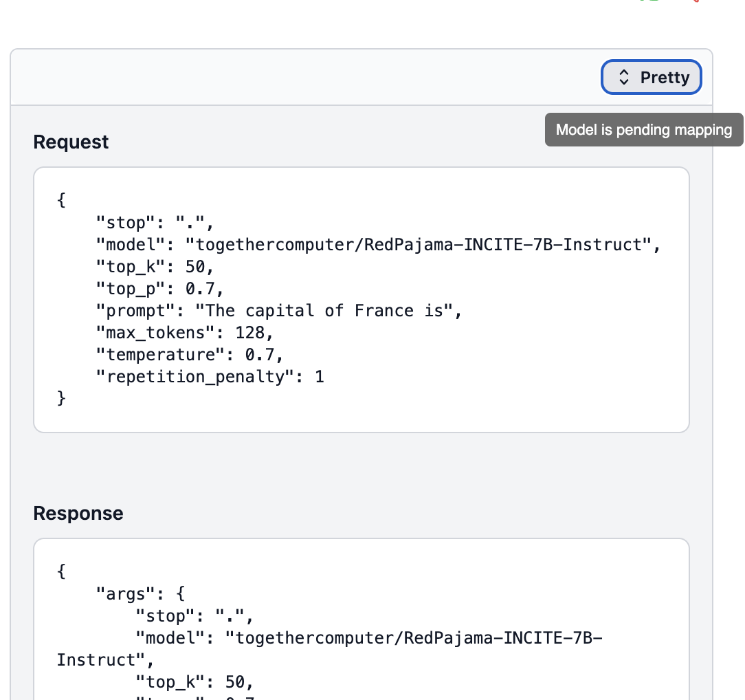Screen dimensions: 745x700
Task: Click the up-down chevron inside the Pretty selector
Action: [x=625, y=77]
